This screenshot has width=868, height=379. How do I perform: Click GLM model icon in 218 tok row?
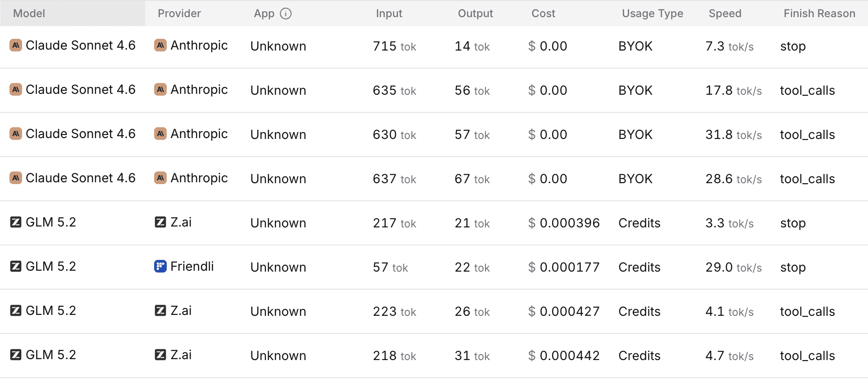click(x=16, y=355)
